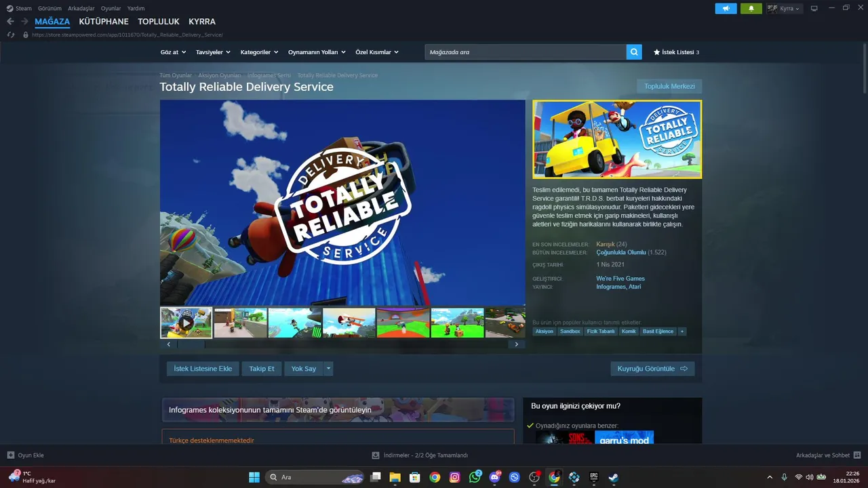Open the green notifications bell
868x488 pixels.
[x=751, y=9]
